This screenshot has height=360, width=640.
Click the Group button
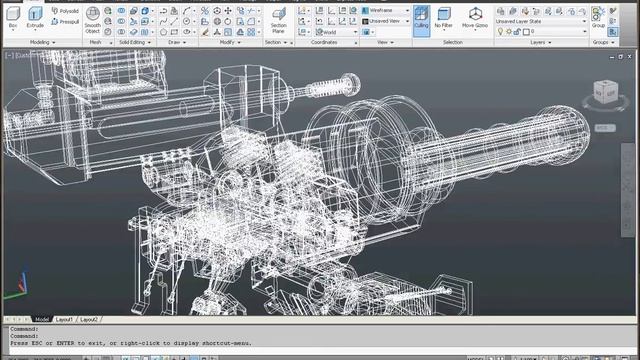tap(598, 17)
